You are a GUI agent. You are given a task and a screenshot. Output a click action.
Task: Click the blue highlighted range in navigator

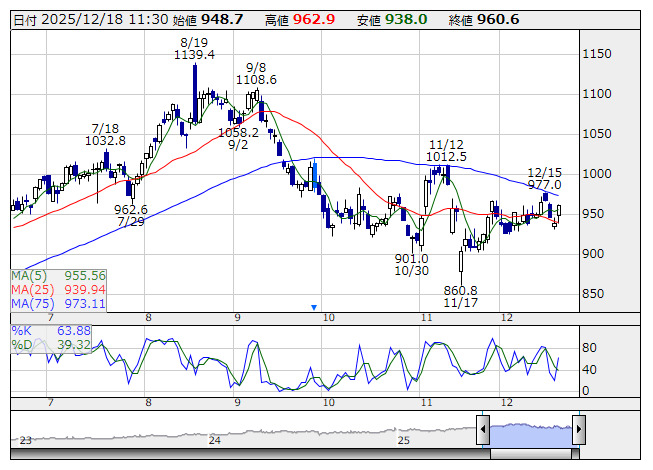coord(530,430)
